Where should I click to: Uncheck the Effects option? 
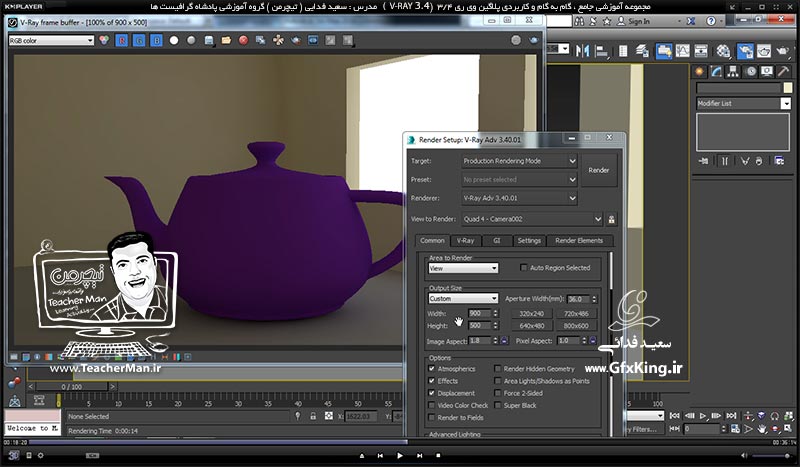432,381
